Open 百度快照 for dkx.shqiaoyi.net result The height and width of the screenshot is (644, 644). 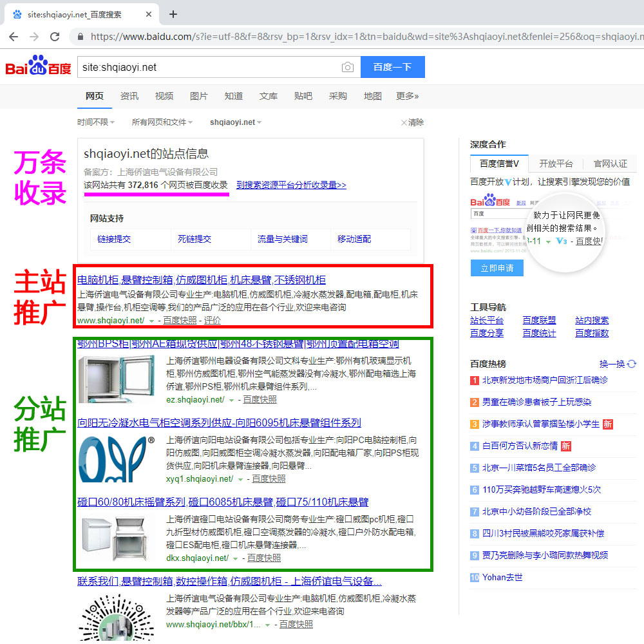point(264,558)
